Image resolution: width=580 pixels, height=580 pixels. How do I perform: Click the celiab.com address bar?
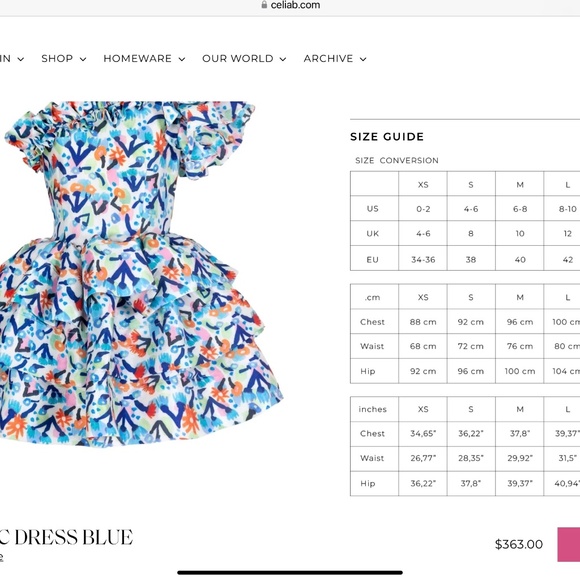[290, 5]
